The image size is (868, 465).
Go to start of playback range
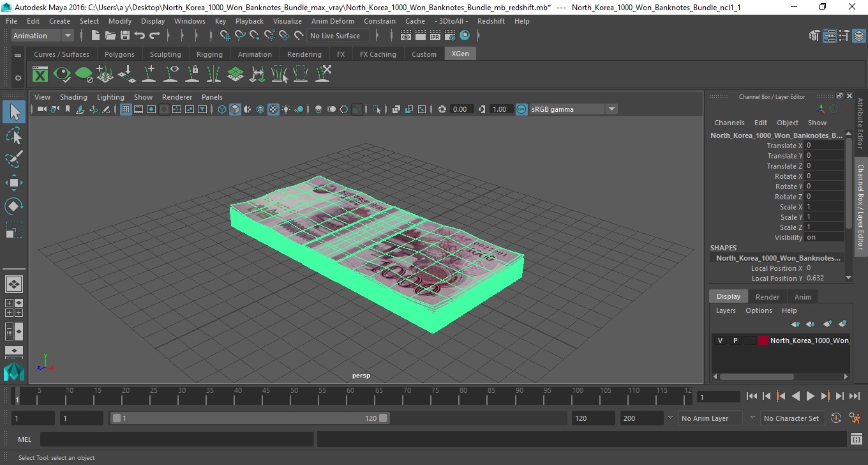752,397
